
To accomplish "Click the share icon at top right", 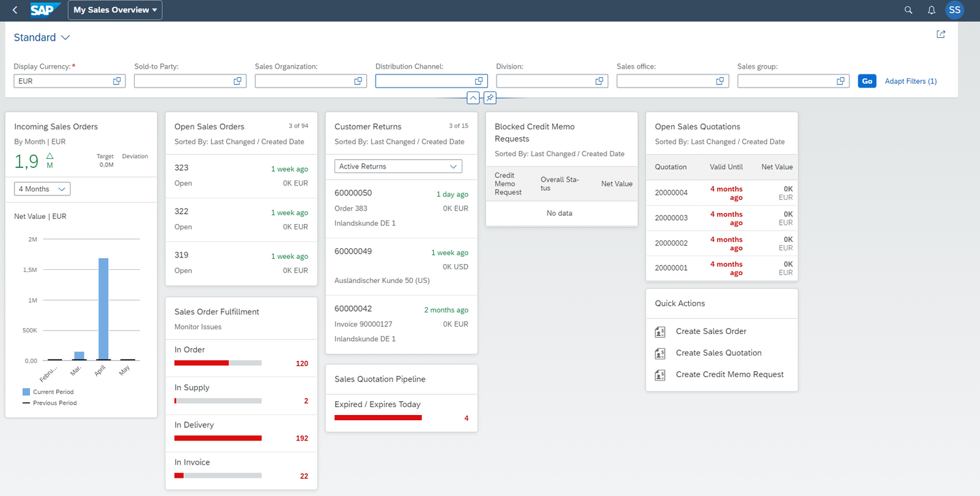I will pyautogui.click(x=941, y=35).
